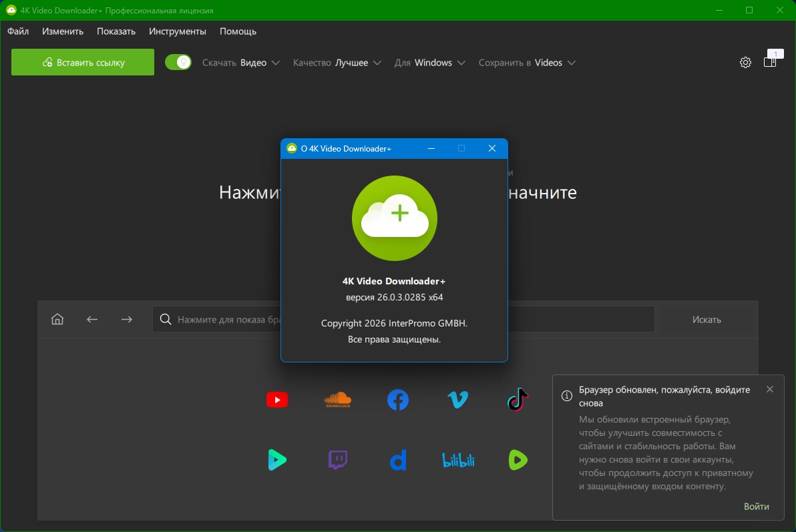Click the green Вставить ссылку button
The image size is (796, 532).
83,63
